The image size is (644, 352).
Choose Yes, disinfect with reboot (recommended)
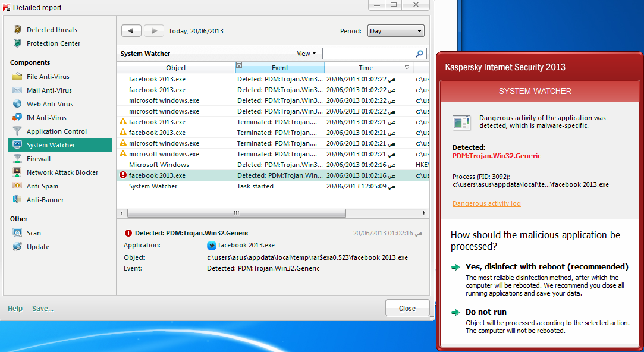pyautogui.click(x=546, y=266)
